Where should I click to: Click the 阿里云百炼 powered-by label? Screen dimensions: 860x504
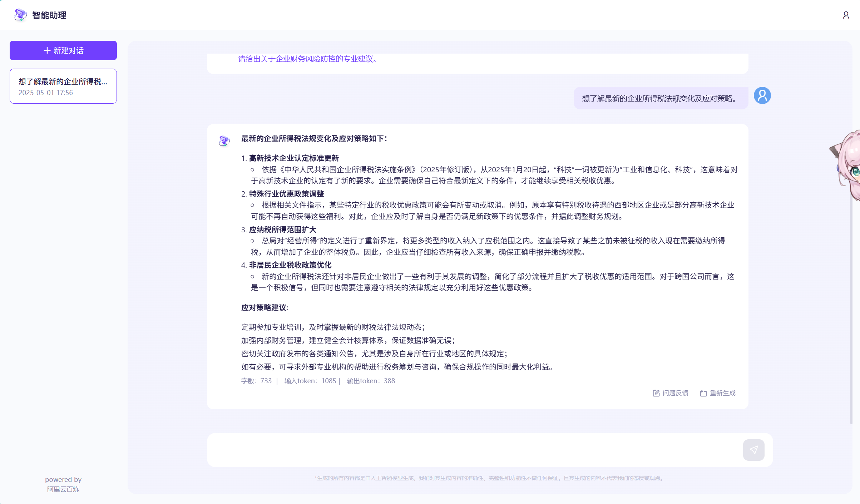tap(63, 489)
